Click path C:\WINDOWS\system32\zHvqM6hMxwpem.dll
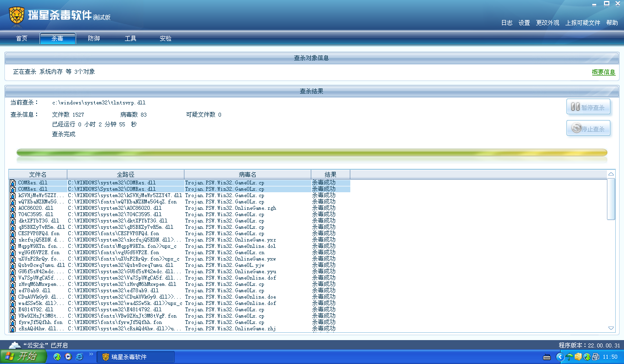The width and height of the screenshot is (624, 364). point(122,284)
